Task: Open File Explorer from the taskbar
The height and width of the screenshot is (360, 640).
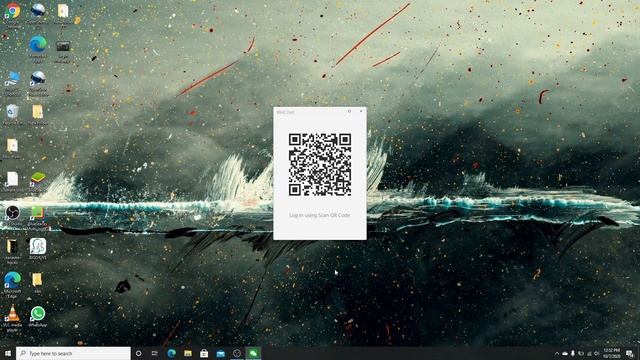Action: coord(188,353)
